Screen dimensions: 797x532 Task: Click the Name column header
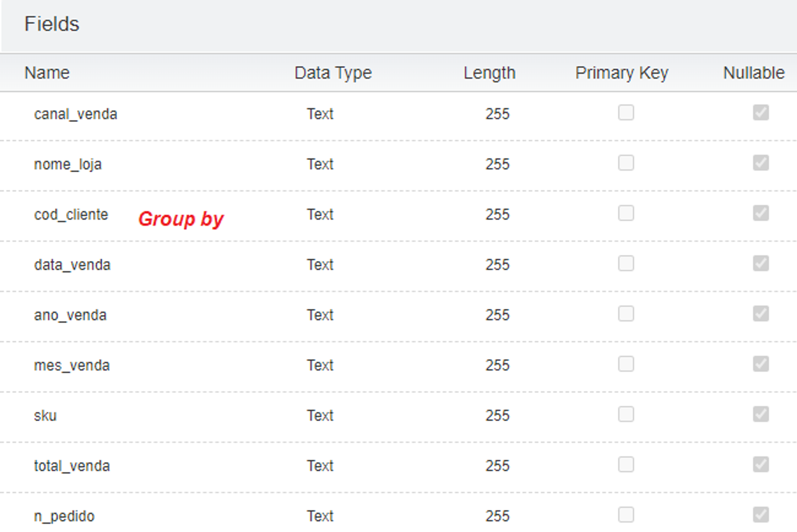pyautogui.click(x=47, y=73)
